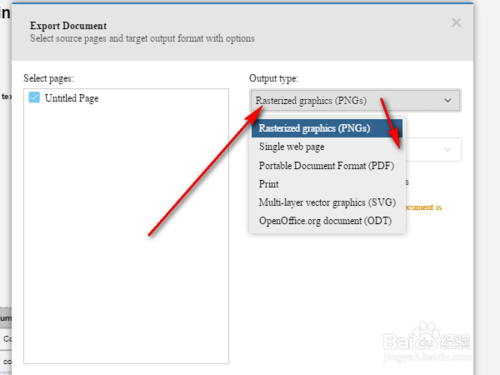Select Rasterized graphics (PNGs) option
The height and width of the screenshot is (375, 500).
327,128
